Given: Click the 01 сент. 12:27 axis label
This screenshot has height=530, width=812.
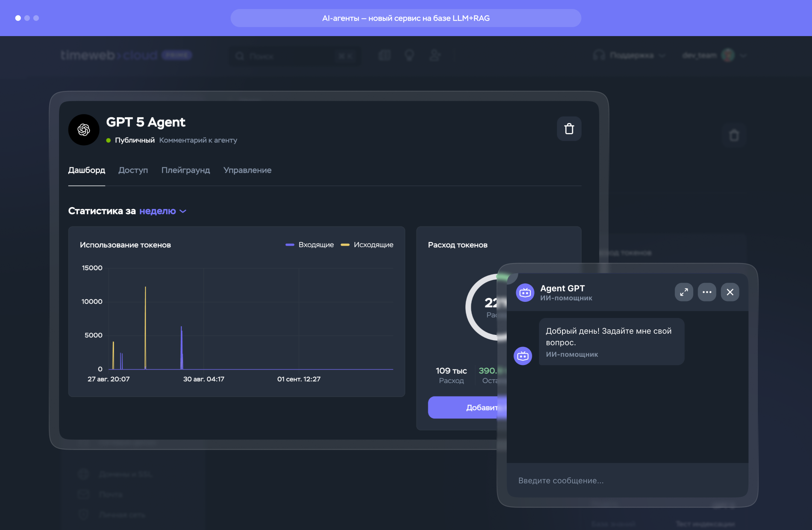Looking at the screenshot, I should [299, 379].
